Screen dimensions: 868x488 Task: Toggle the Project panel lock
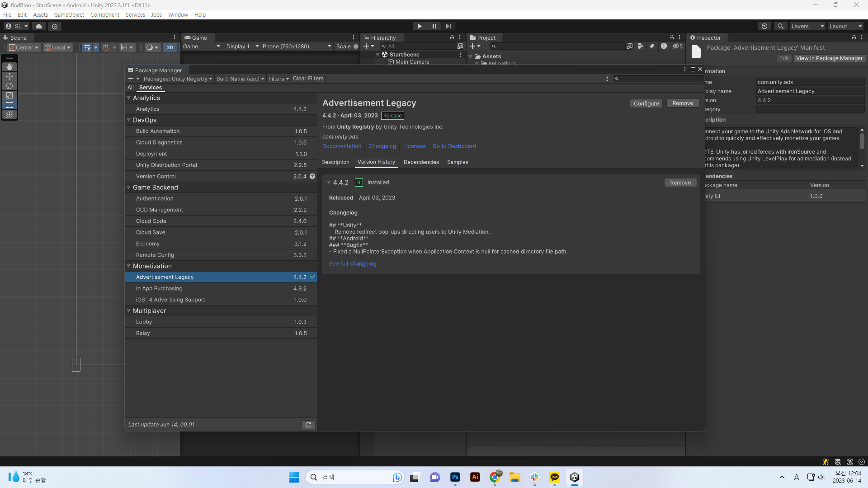pos(672,38)
